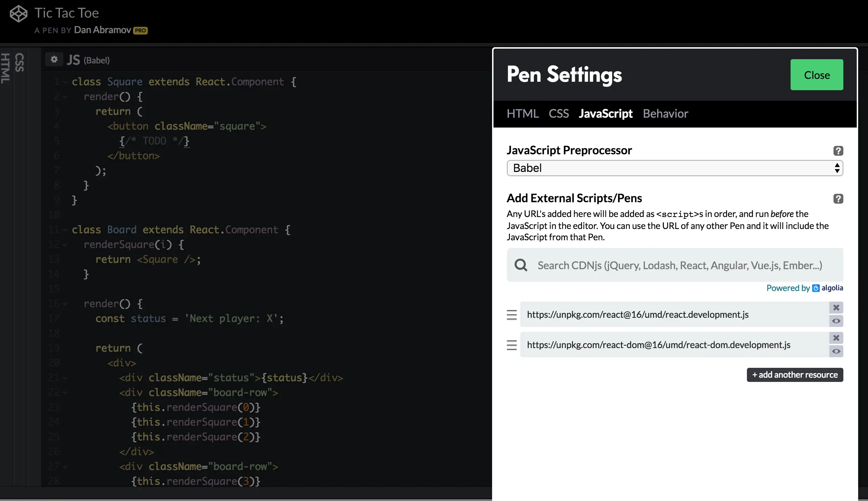
Task: Remove the react.development.js resource
Action: coord(836,308)
